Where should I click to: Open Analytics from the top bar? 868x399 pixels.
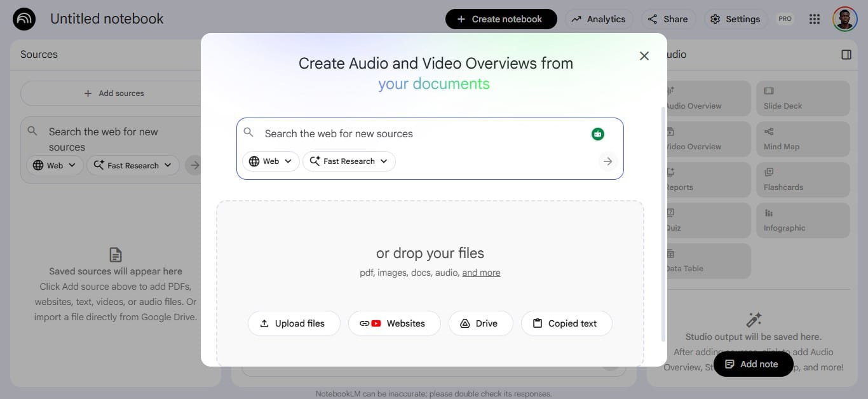(598, 18)
